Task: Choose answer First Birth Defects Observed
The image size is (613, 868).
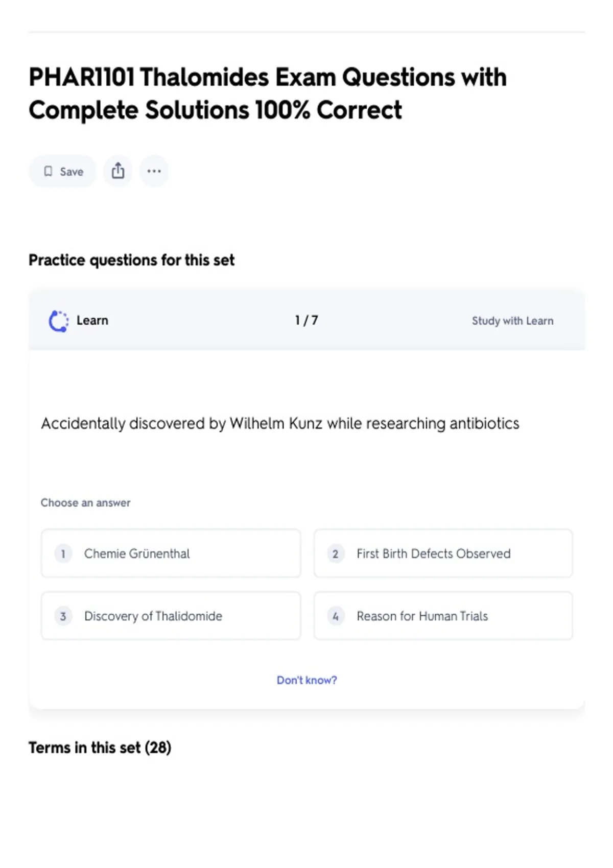Action: 443,553
